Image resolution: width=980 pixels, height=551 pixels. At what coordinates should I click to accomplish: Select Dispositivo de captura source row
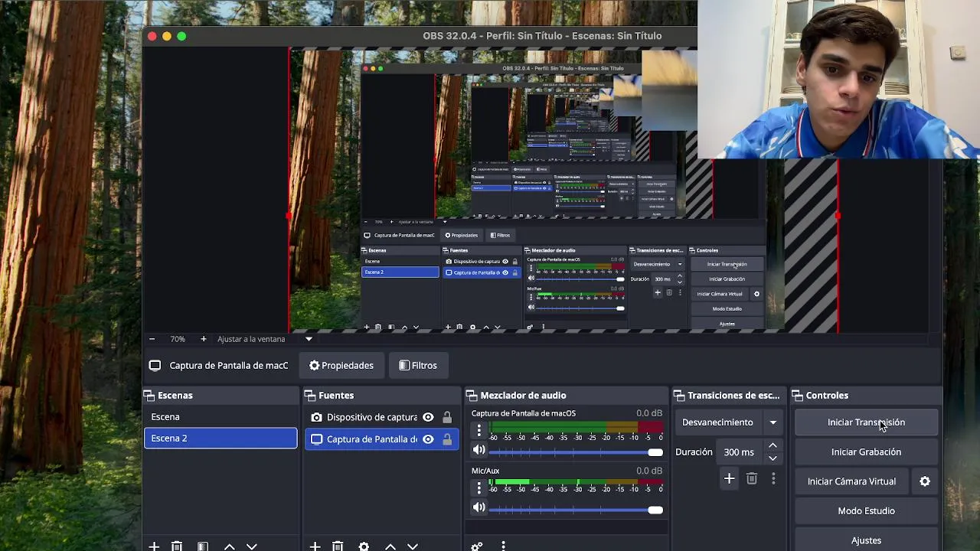tap(381, 417)
